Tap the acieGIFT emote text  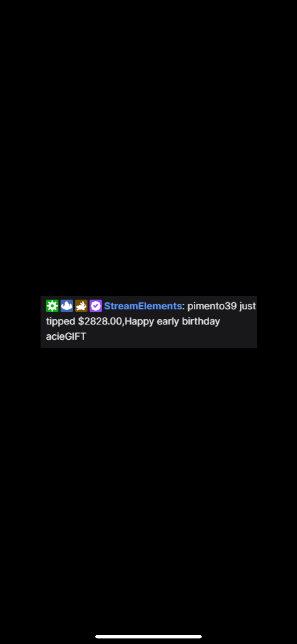tap(66, 336)
